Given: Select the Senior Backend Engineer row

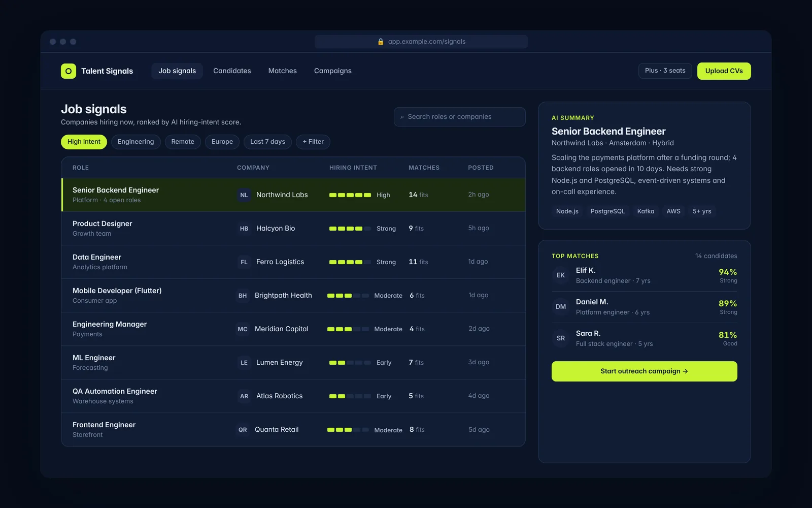Looking at the screenshot, I should click(x=293, y=195).
